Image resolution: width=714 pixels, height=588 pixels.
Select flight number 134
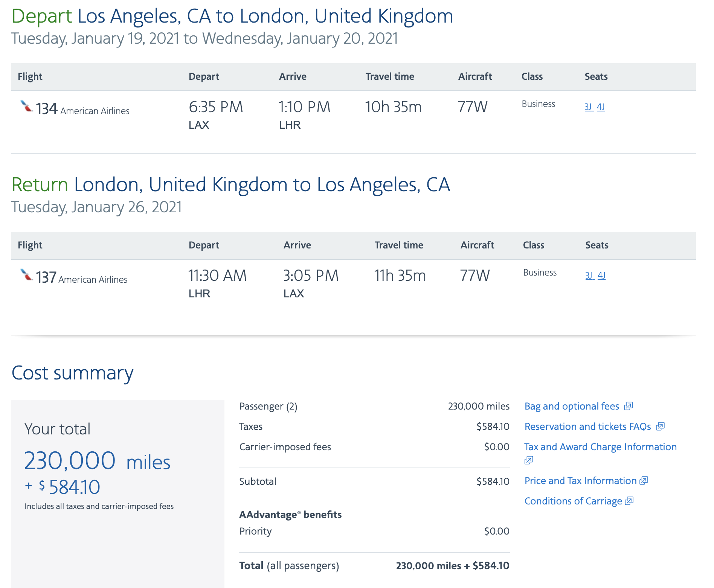[x=47, y=109]
